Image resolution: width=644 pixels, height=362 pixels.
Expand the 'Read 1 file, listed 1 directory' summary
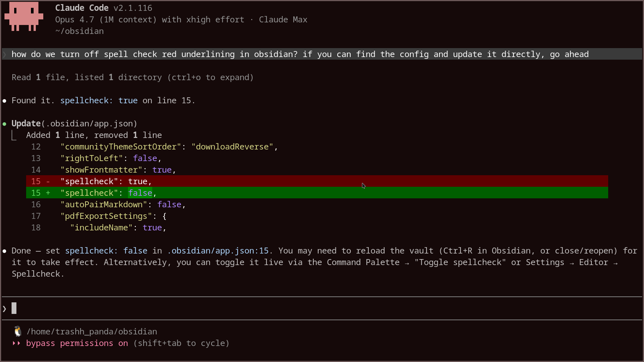(132, 77)
